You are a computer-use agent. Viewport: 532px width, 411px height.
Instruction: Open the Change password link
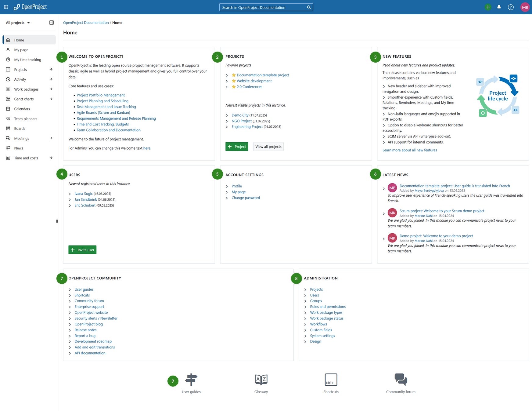click(x=246, y=198)
